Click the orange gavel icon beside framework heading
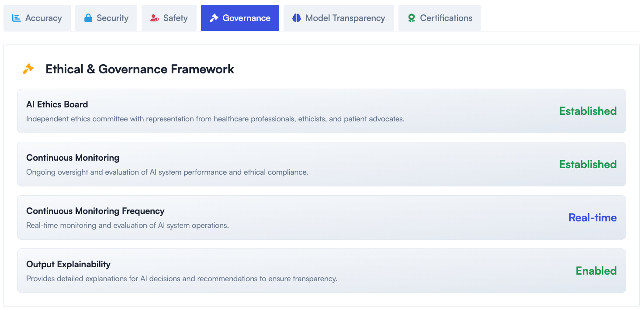This screenshot has height=310, width=644. pyautogui.click(x=28, y=69)
